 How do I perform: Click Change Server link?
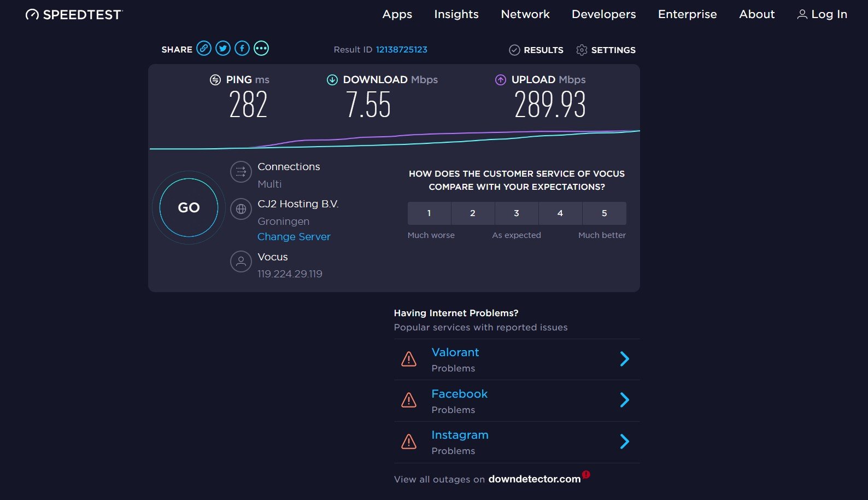(294, 237)
